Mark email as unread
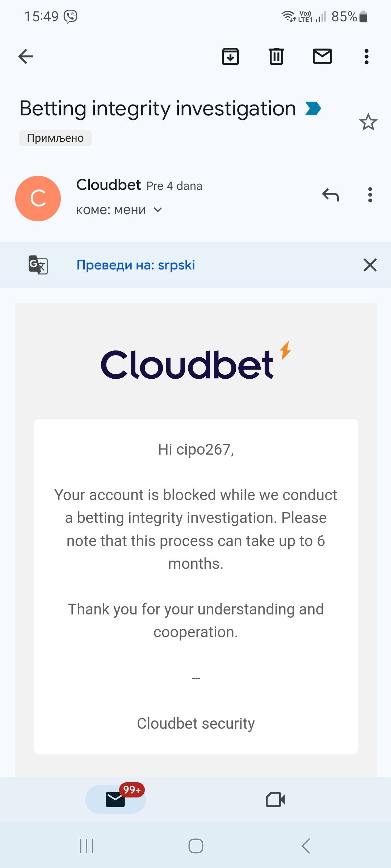This screenshot has width=391, height=868. [x=322, y=56]
